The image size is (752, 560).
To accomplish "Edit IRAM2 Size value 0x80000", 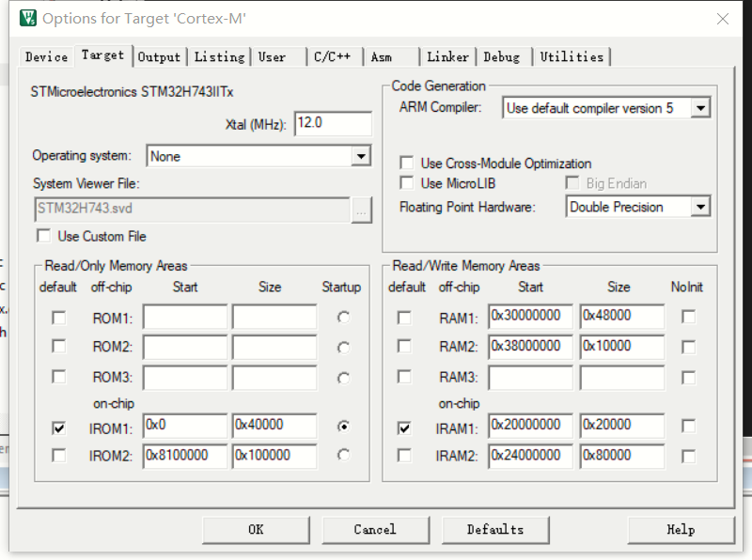I will [622, 456].
